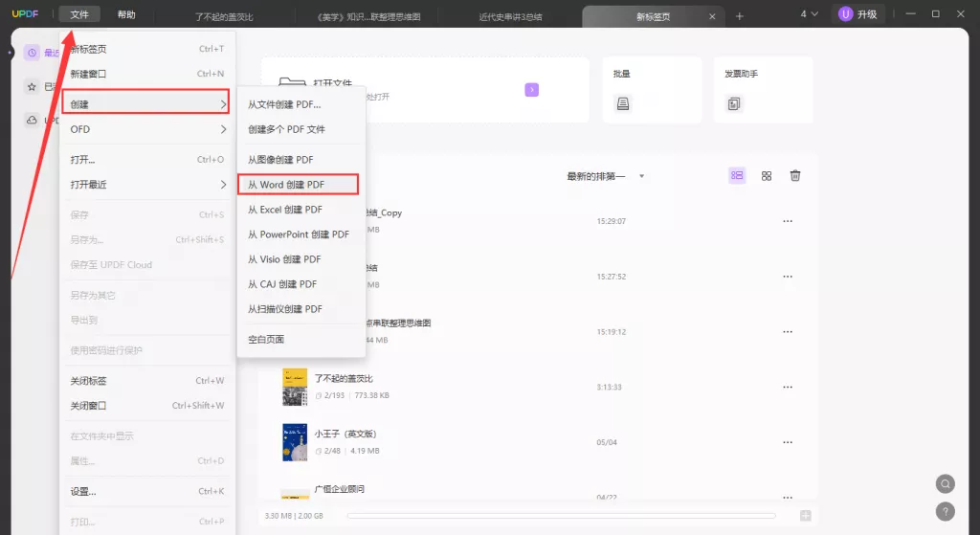
Task: Switch to 了不起的盖茨比 tab
Action: point(224,17)
